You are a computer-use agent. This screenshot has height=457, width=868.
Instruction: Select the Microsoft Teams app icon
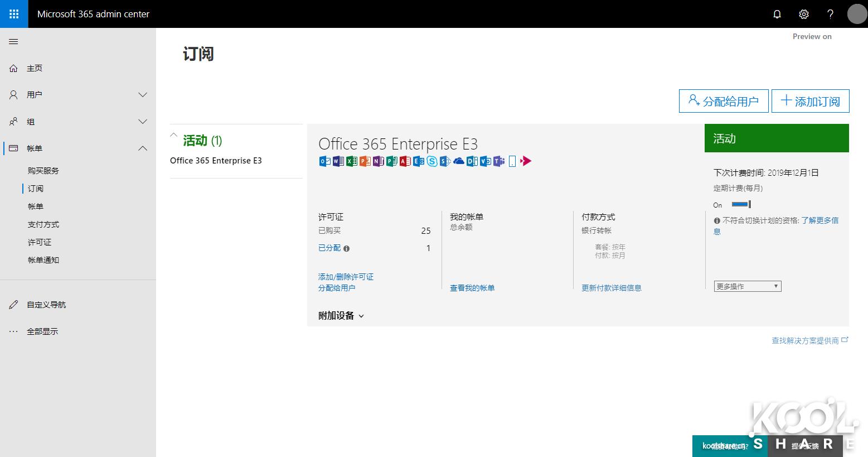point(498,161)
